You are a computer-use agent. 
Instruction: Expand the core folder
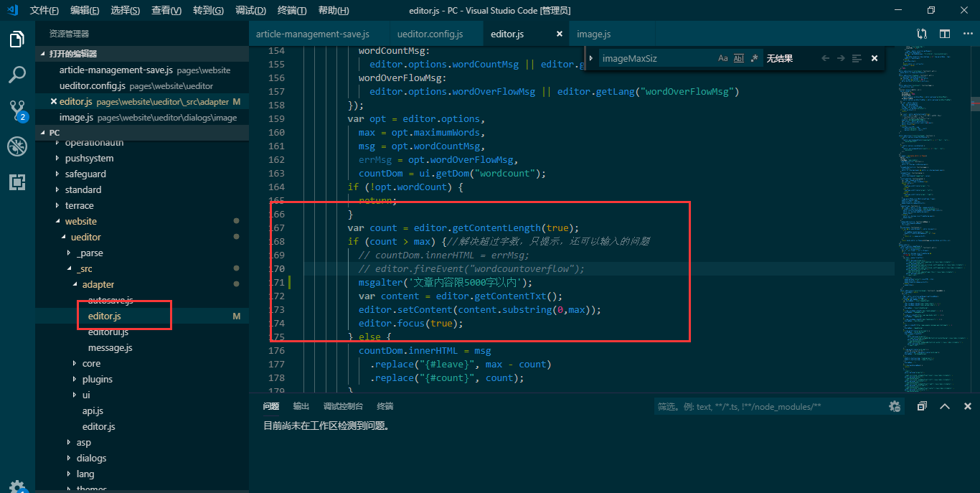tap(75, 363)
